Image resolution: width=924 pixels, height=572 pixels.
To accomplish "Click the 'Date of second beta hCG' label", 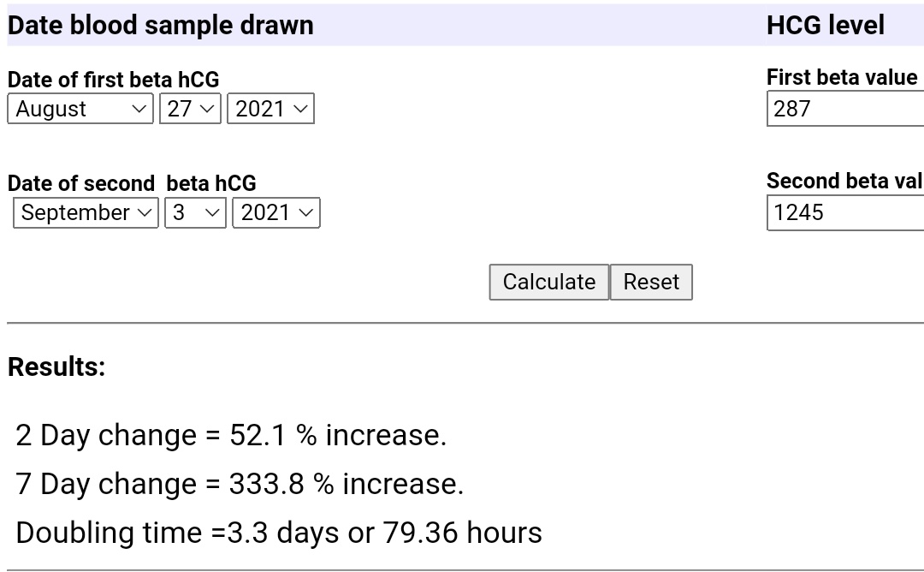I will (132, 183).
